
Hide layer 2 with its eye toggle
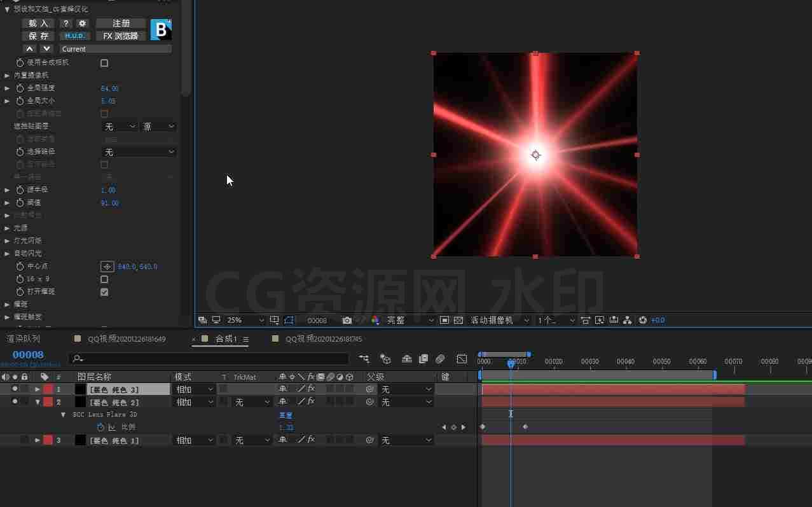(15, 401)
